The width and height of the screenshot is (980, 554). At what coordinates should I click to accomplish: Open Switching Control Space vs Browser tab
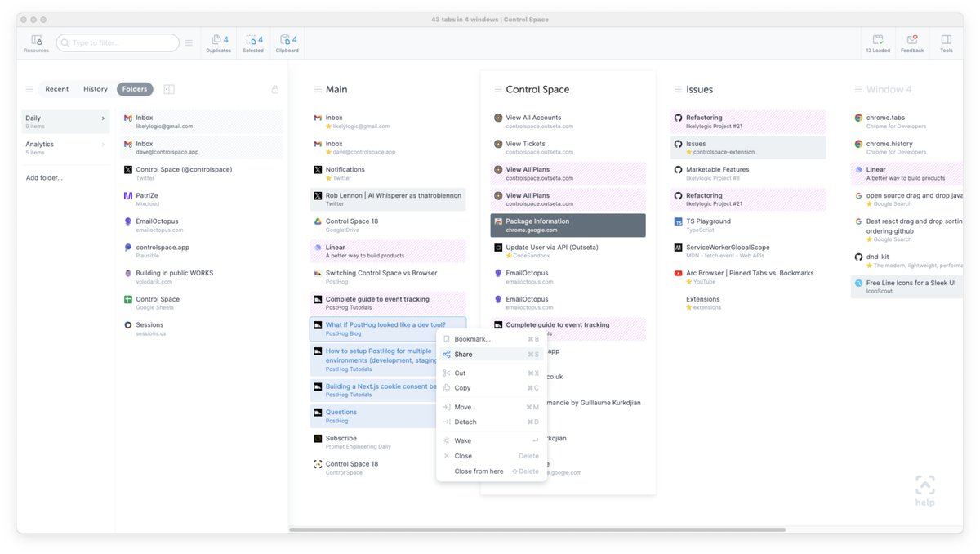tap(388, 277)
